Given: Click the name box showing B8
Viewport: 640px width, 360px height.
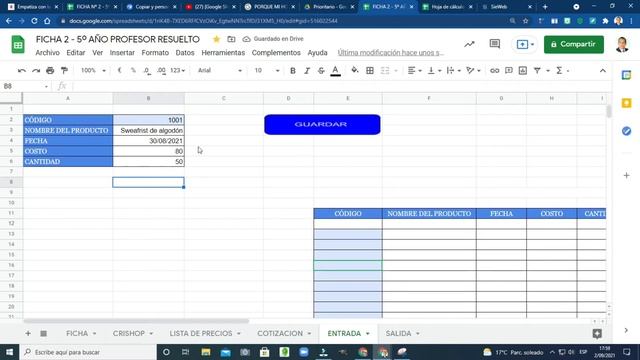Looking at the screenshot, I should 25,86.
